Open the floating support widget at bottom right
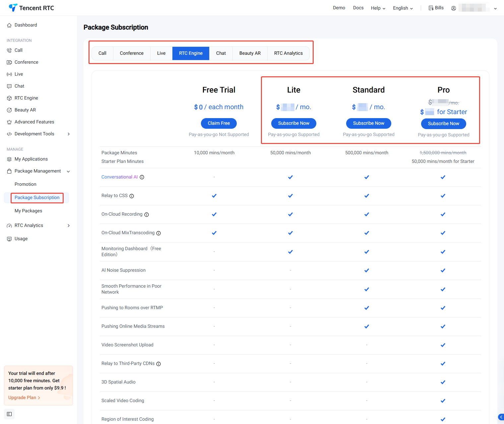This screenshot has height=424, width=504. [x=501, y=417]
